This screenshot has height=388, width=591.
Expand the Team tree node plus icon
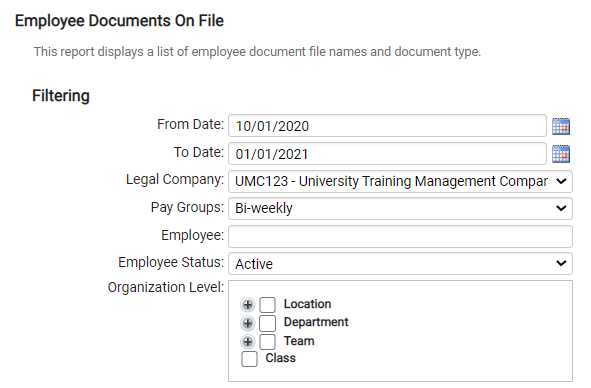[x=248, y=342]
